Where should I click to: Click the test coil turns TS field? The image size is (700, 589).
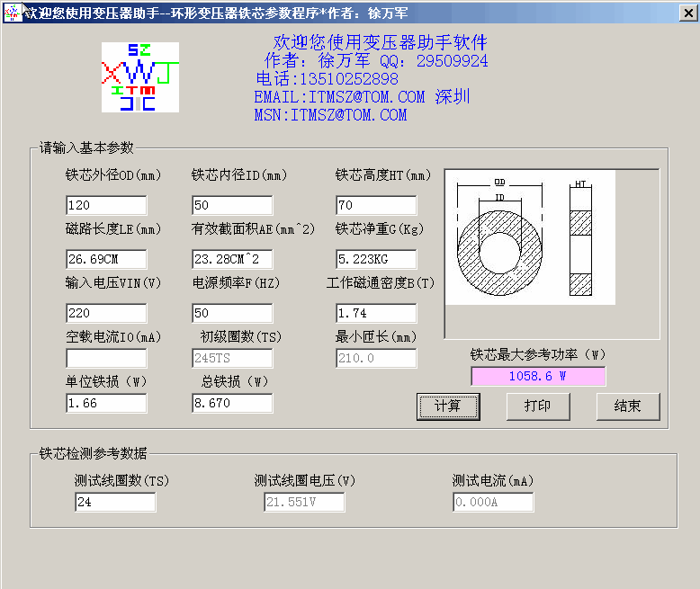pos(114,502)
